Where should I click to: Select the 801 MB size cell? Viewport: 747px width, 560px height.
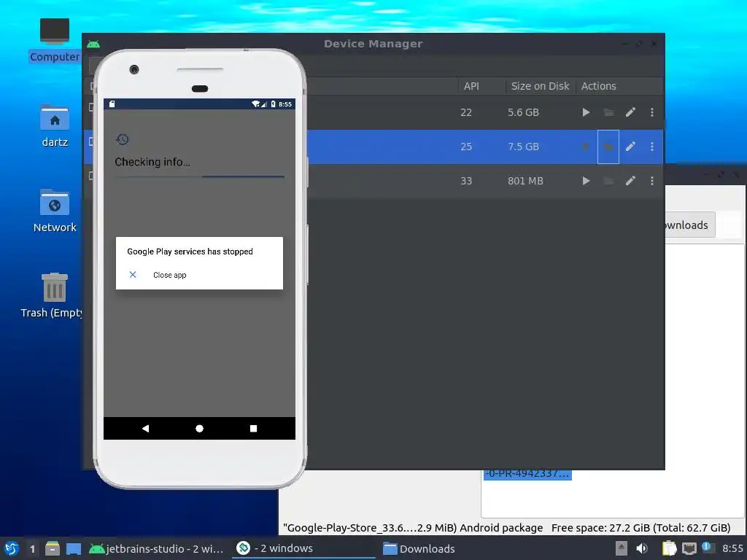[x=525, y=181]
